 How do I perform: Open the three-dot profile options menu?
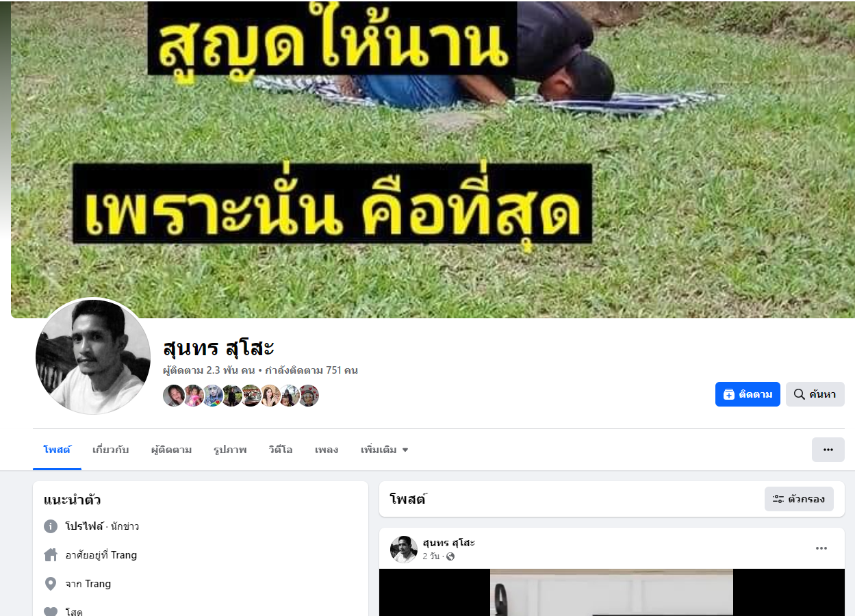[x=828, y=450]
